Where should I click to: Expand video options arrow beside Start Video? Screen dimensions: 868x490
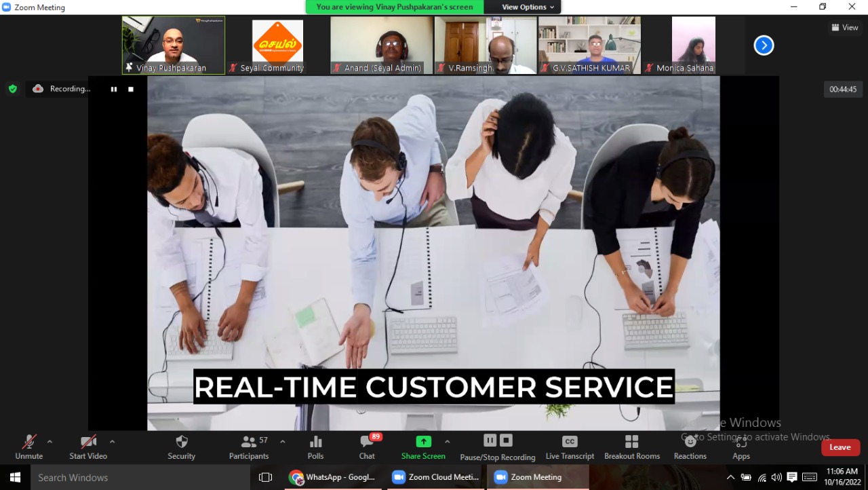coord(112,442)
